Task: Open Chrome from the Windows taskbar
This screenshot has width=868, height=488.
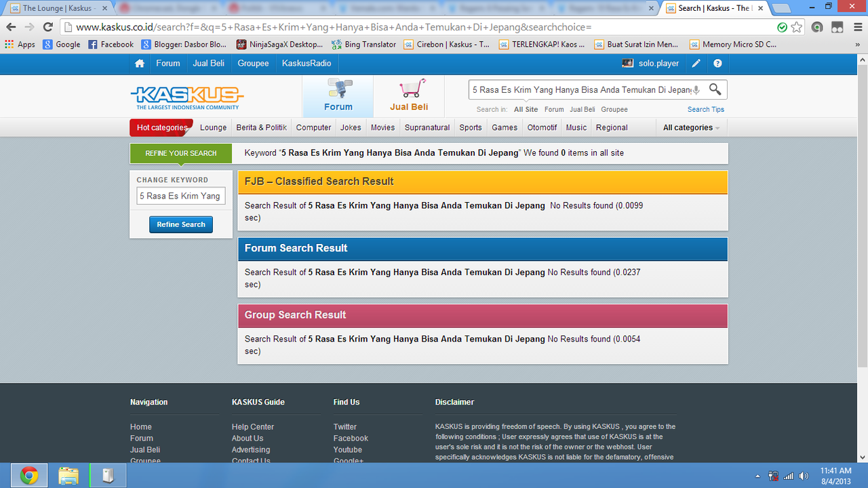Action: coord(28,476)
